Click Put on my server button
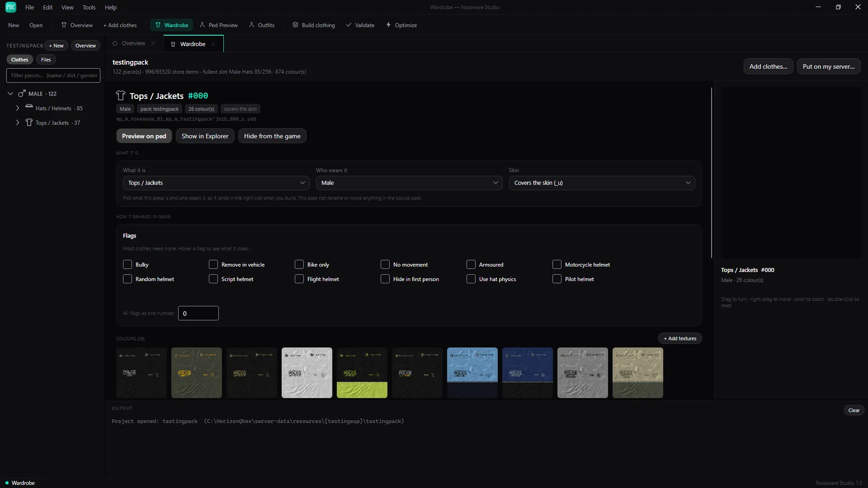 [x=829, y=66]
